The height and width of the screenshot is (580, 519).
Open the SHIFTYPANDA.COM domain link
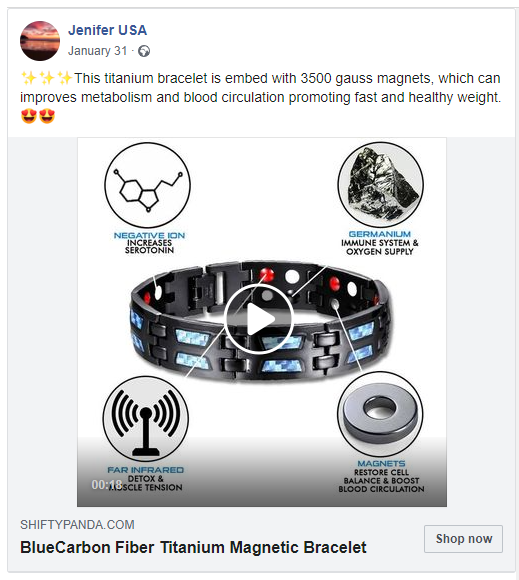(77, 525)
